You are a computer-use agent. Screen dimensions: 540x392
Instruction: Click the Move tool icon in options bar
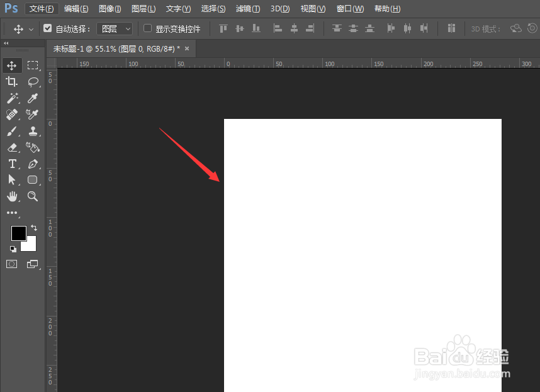(18, 29)
